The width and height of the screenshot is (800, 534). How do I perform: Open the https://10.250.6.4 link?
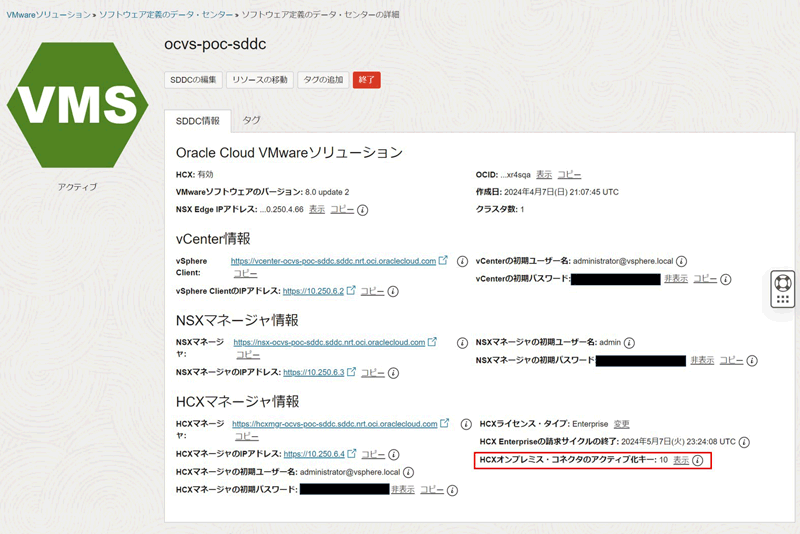point(314,454)
